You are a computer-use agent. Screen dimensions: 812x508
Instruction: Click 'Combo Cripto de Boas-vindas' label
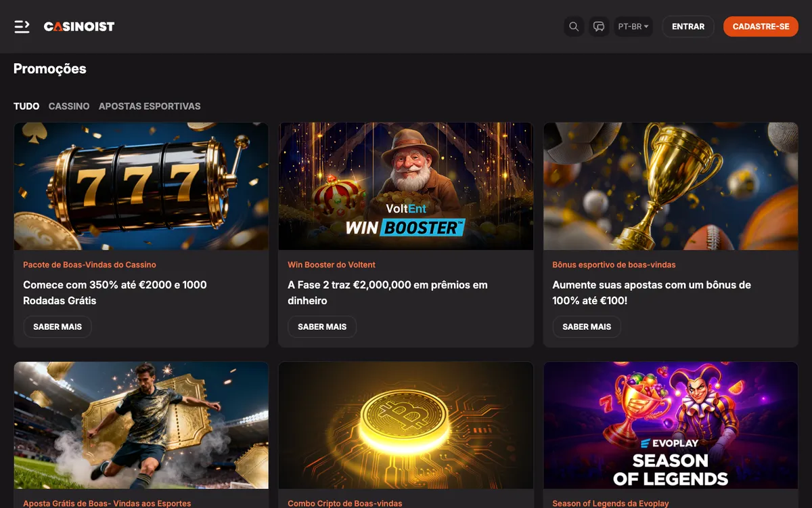[345, 503]
